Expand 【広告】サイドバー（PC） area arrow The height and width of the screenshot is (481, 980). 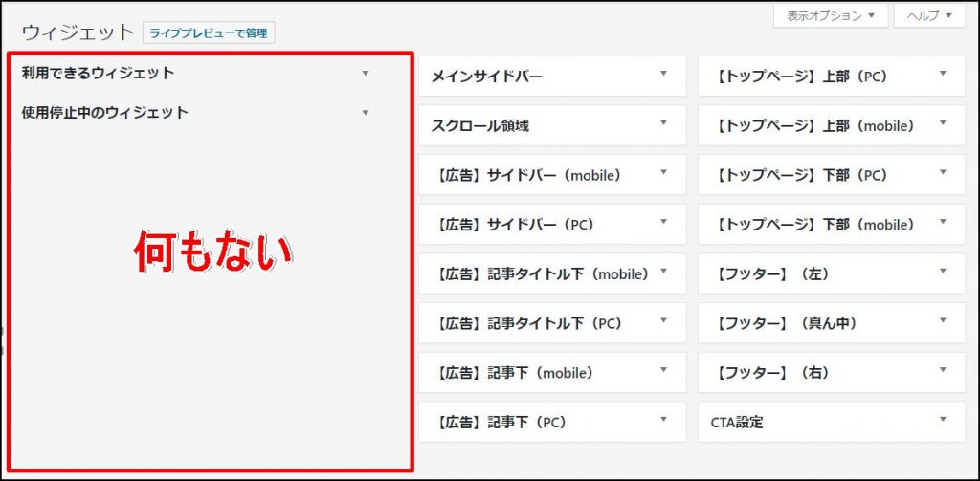click(x=664, y=221)
